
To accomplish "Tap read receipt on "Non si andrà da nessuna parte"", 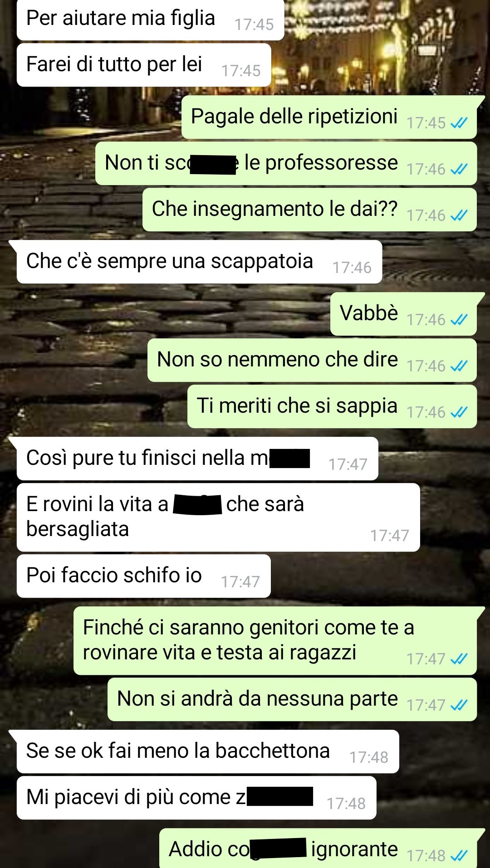I will tap(459, 705).
